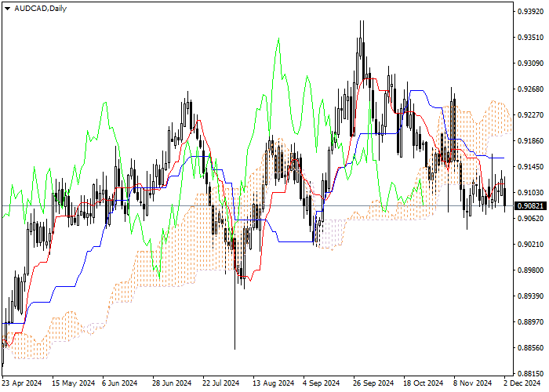Click the 6 Jun 2024 date label
The image size is (549, 392).
click(x=120, y=383)
